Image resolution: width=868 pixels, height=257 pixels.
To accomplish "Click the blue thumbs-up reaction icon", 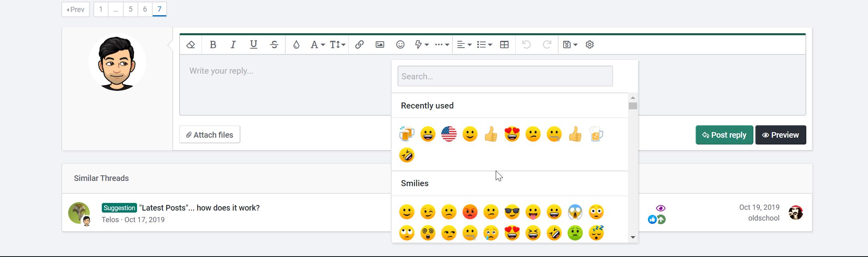I will coord(652,219).
